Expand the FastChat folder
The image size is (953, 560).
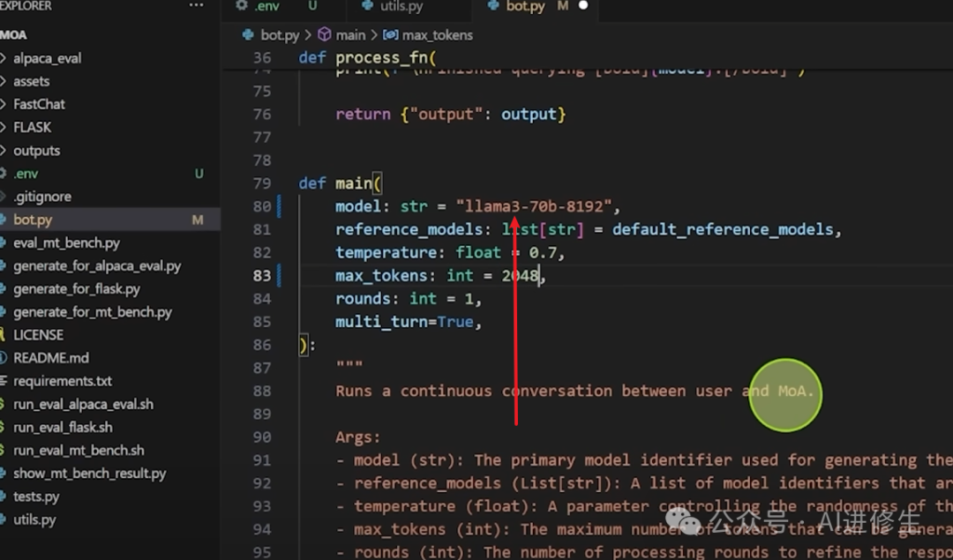[x=39, y=104]
